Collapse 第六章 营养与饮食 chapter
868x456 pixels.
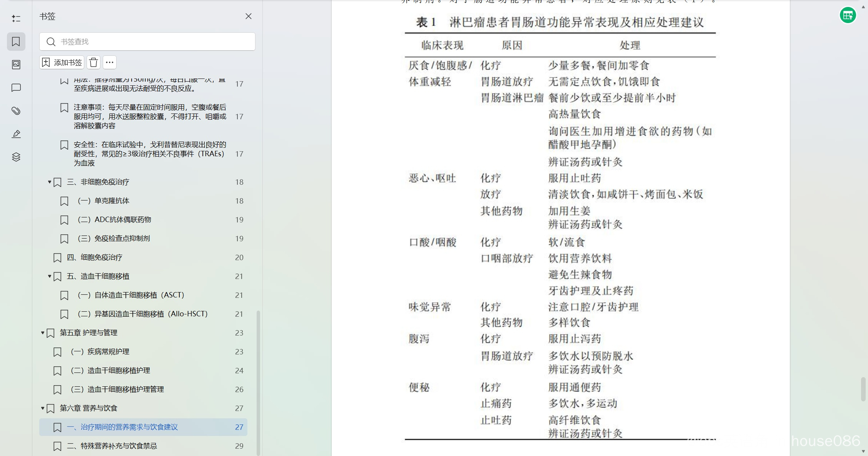(42, 408)
